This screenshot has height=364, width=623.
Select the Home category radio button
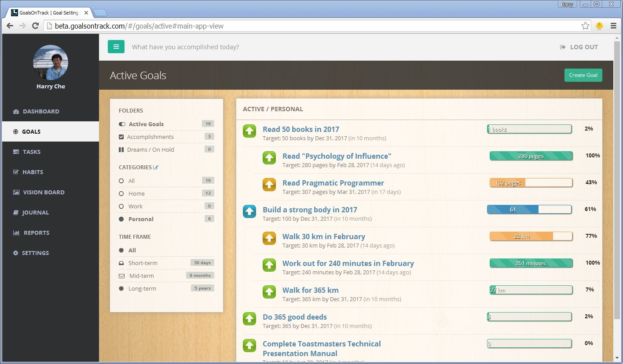coord(121,193)
